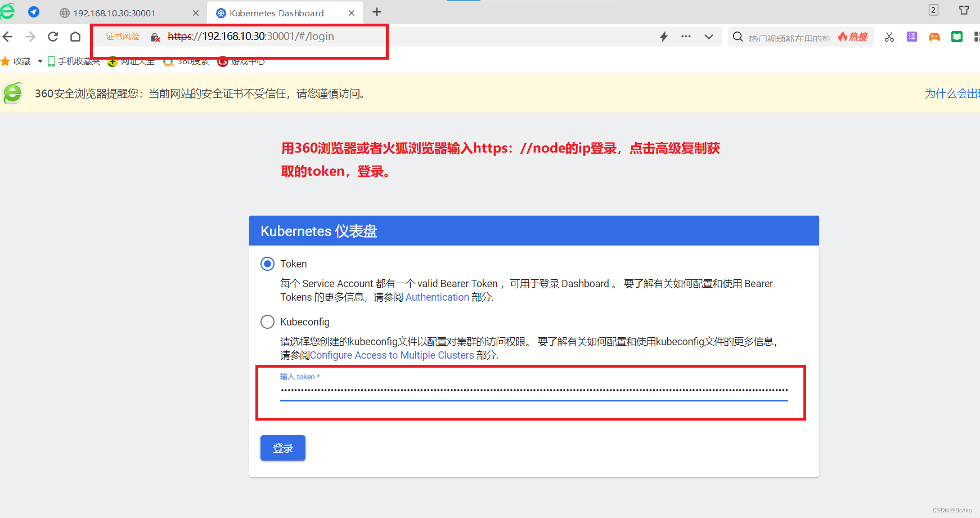Select the Token radio button

(x=268, y=264)
